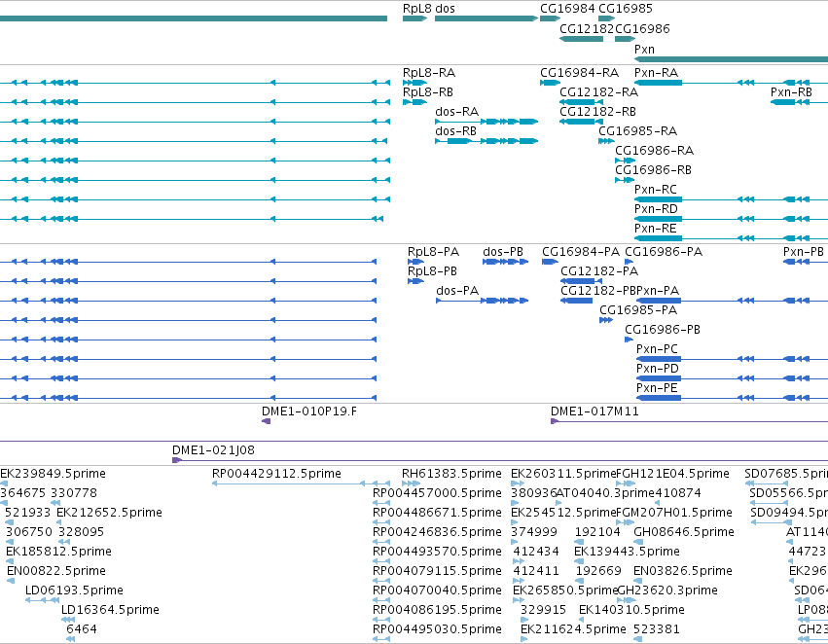The width and height of the screenshot is (828, 644).
Task: Open the dos-PA protein feature
Action: tap(457, 291)
